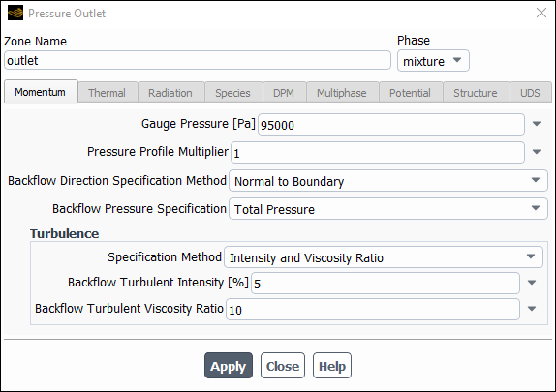
Task: Expand the Phase mixture dropdown
Action: 433,61
